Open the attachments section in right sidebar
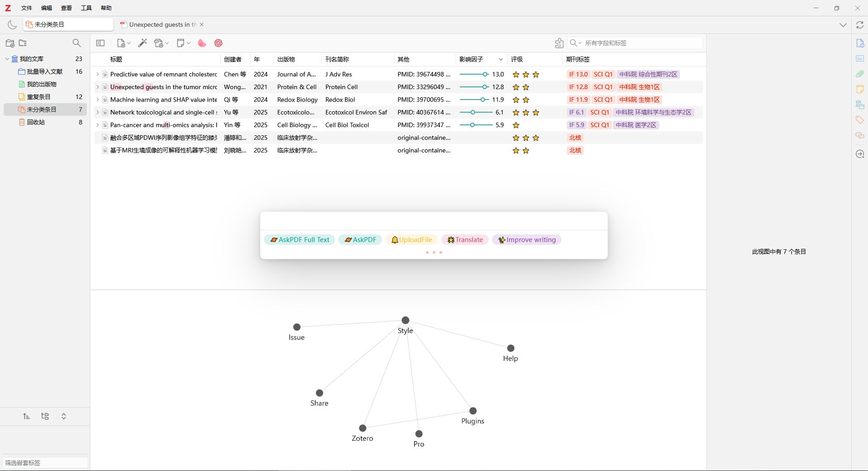This screenshot has height=471, width=868. (x=860, y=74)
